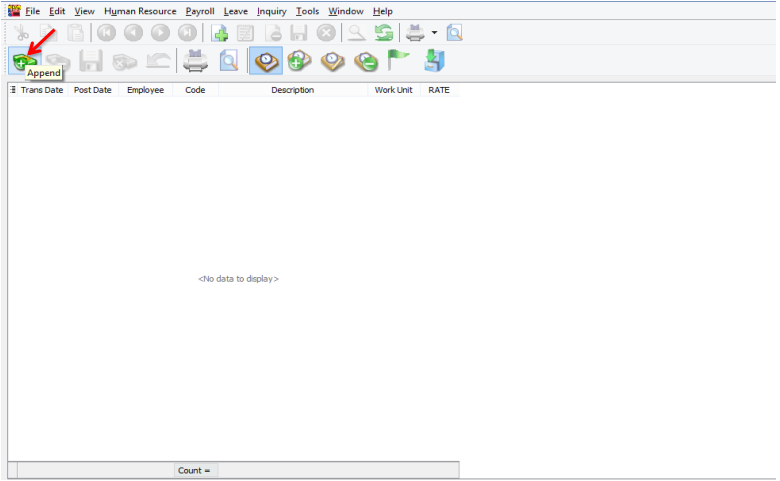Viewport: 780px width, 481px height.
Task: Open the printer dropdown arrow in top toolbar
Action: tap(434, 33)
